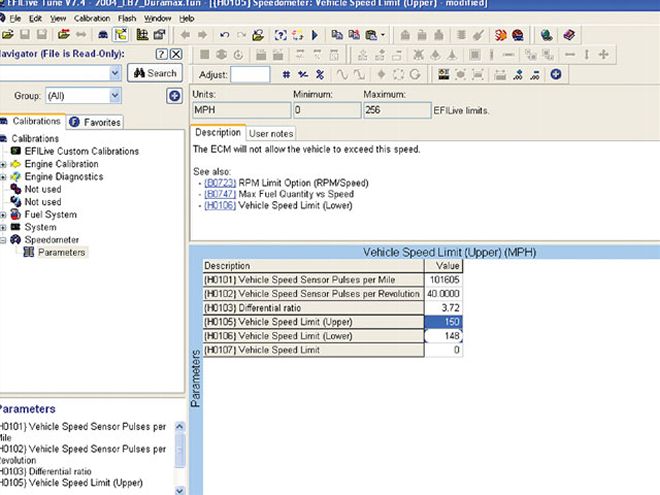Click the plus/minus adjust icon
The height and width of the screenshot is (495, 660).
click(303, 75)
